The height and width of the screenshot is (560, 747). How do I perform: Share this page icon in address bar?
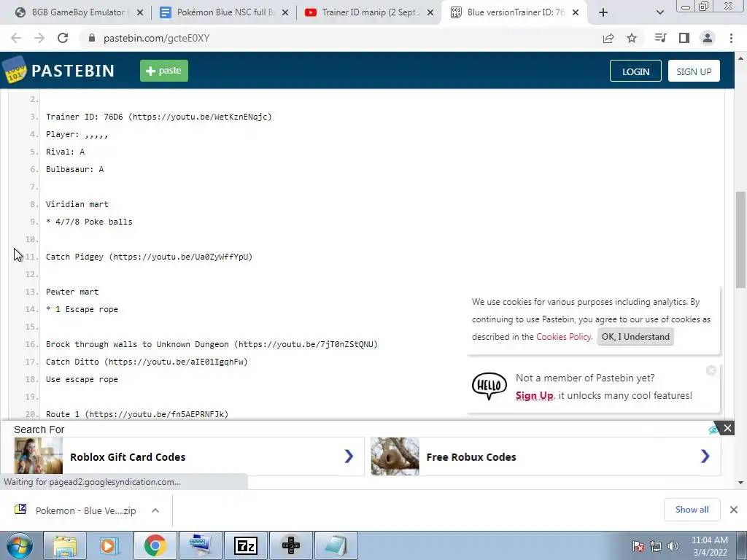[x=608, y=38]
